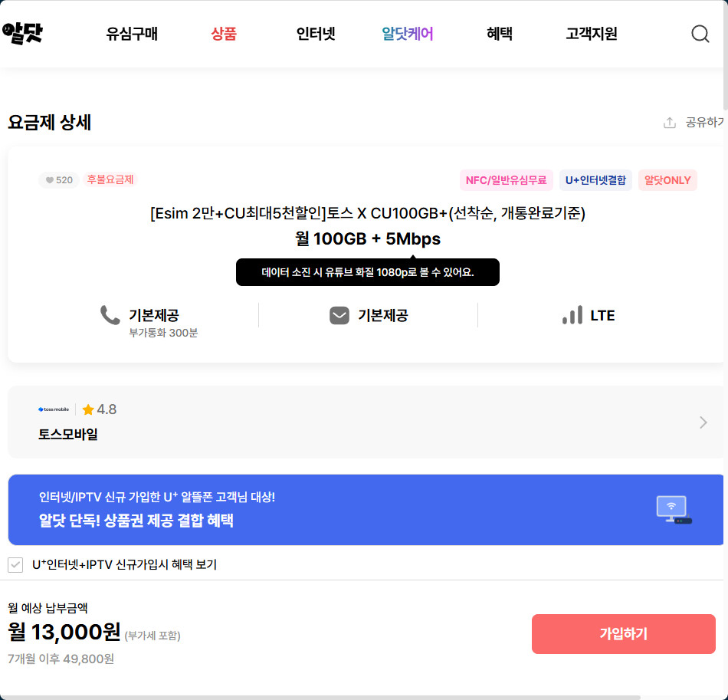The width and height of the screenshot is (728, 700).
Task: Toggle U+인터넷+IPTV 신규가입시 혜택 보기 checkbox
Action: 15,565
